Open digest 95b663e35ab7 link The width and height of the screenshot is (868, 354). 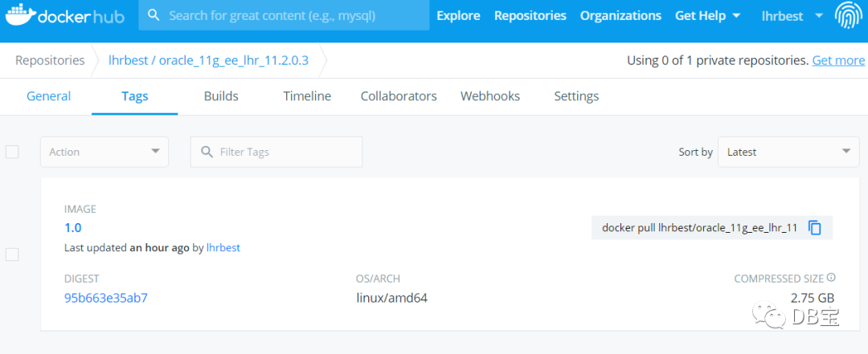(x=106, y=298)
